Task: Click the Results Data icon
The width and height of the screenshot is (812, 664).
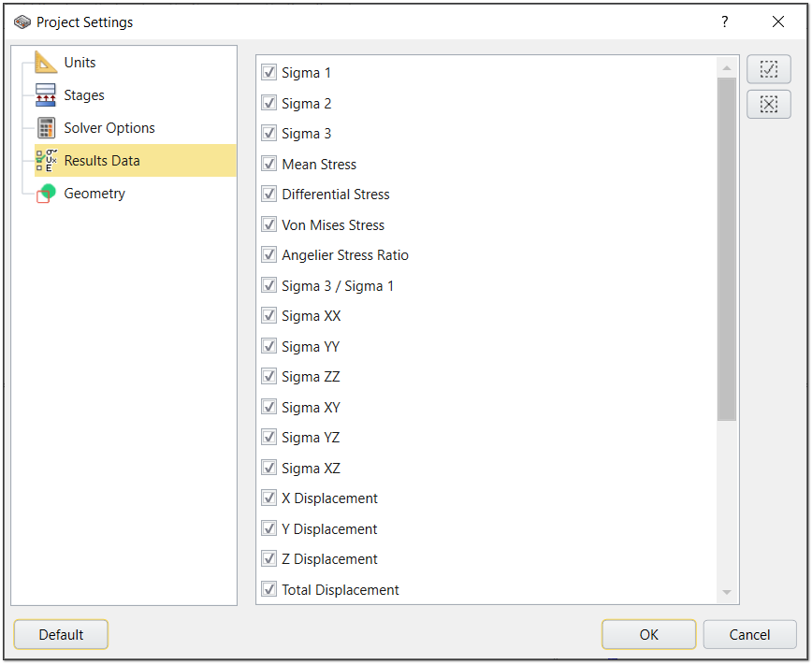Action: 46,161
